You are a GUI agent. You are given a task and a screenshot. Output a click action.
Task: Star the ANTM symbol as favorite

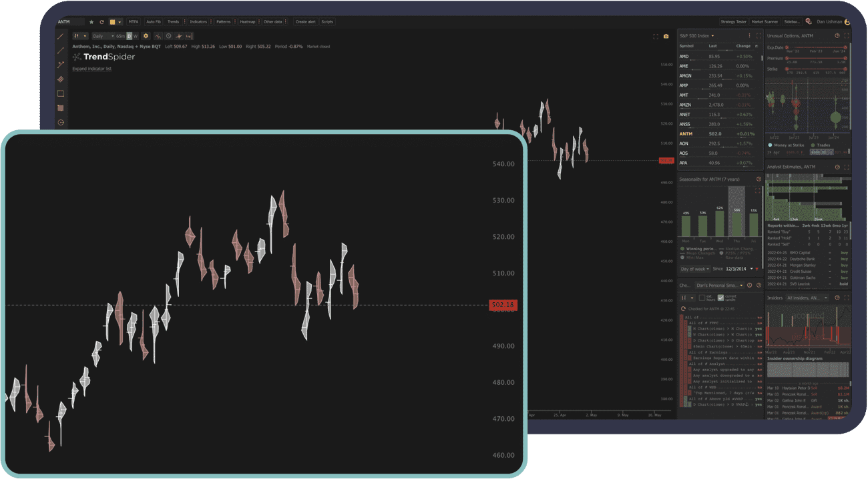pos(91,21)
